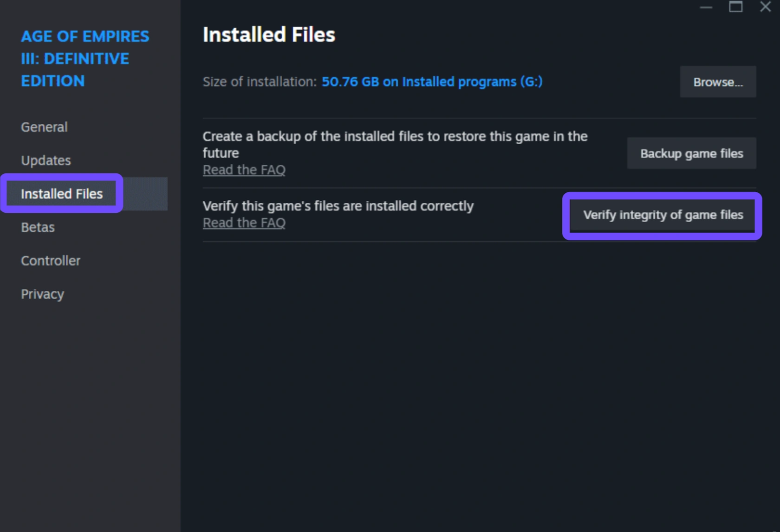780x532 pixels.
Task: Click the Browse... button
Action: (718, 82)
